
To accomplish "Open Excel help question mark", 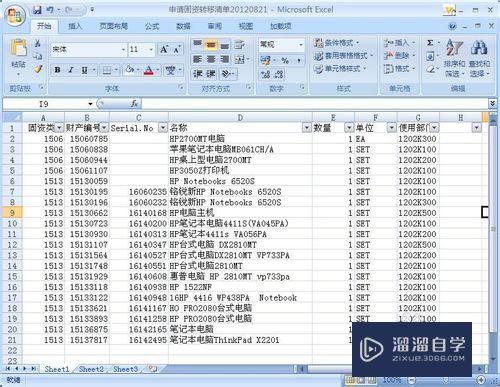I will point(452,26).
